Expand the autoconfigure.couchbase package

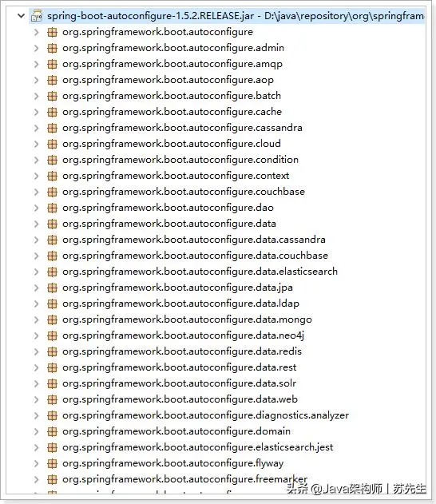(36, 192)
